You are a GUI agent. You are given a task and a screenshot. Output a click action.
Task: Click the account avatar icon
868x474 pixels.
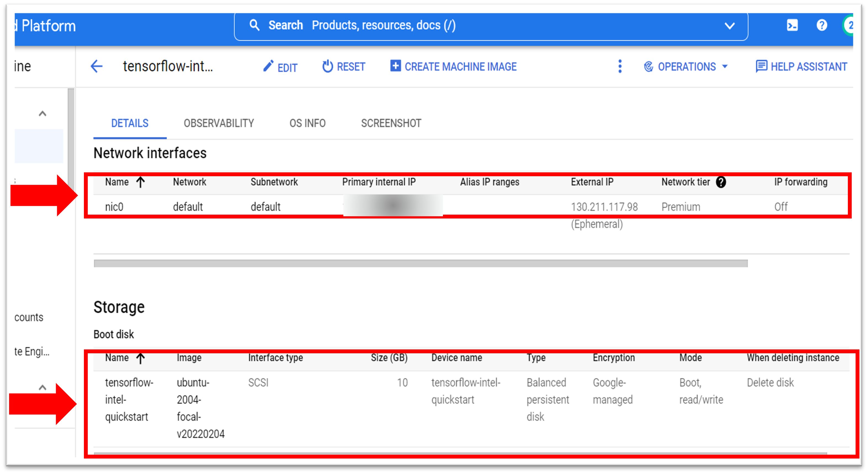pyautogui.click(x=849, y=25)
